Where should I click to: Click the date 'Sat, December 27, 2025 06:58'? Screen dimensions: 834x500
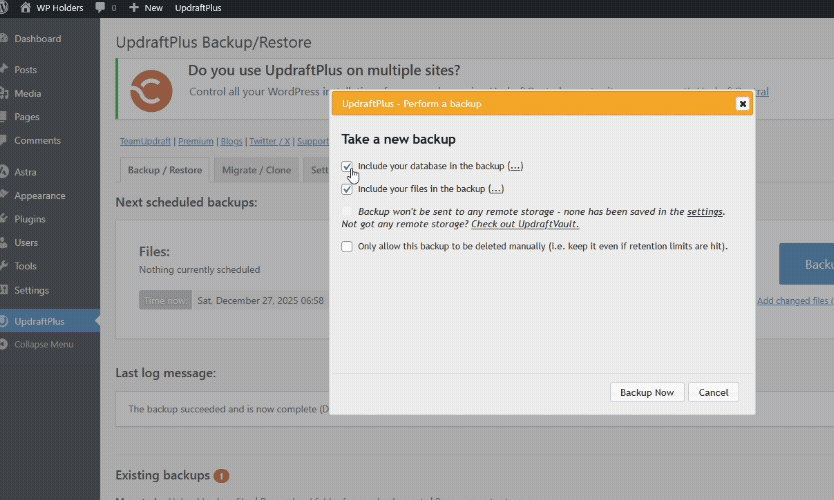[261, 301]
